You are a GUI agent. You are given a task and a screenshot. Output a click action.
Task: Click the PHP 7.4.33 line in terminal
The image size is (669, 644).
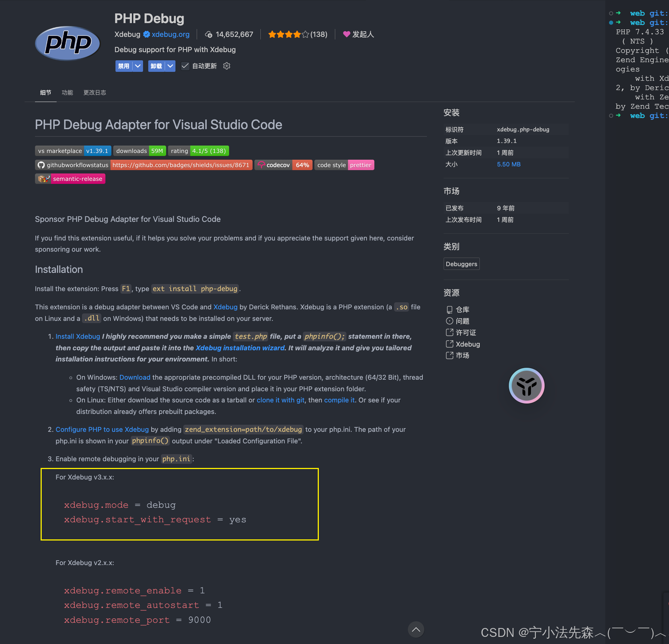tap(640, 32)
